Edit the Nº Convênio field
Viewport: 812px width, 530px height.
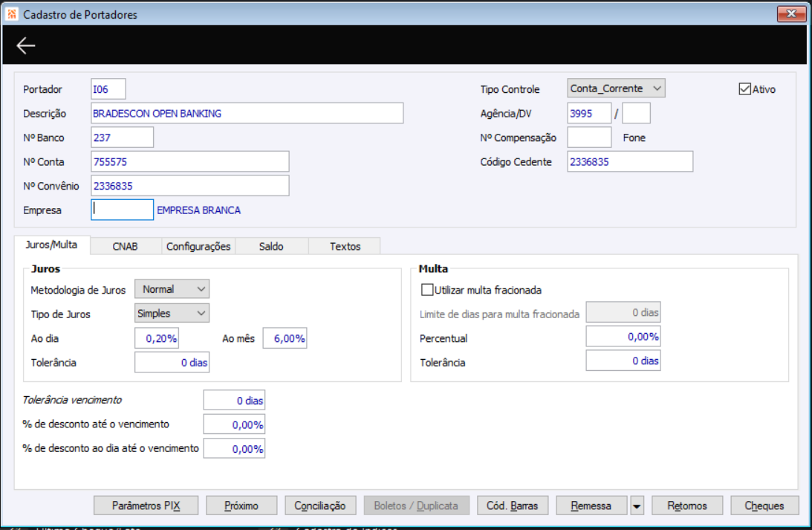click(190, 186)
